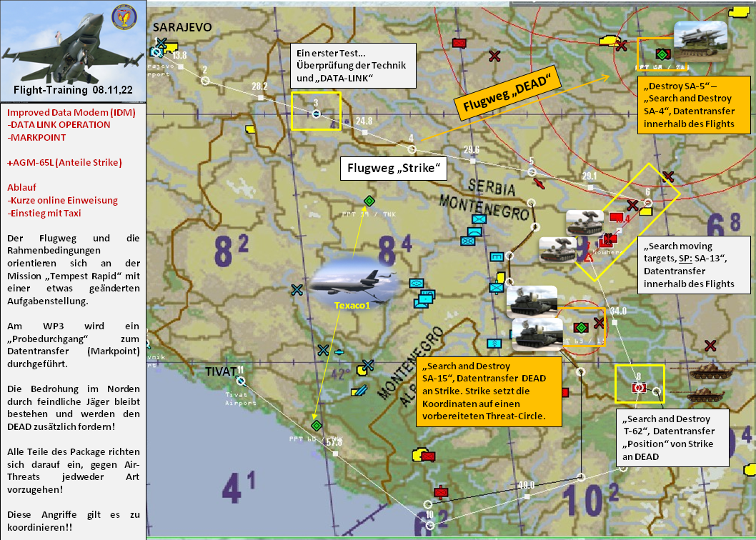Click the TIVAT city label
756x540 pixels.
[x=221, y=371]
